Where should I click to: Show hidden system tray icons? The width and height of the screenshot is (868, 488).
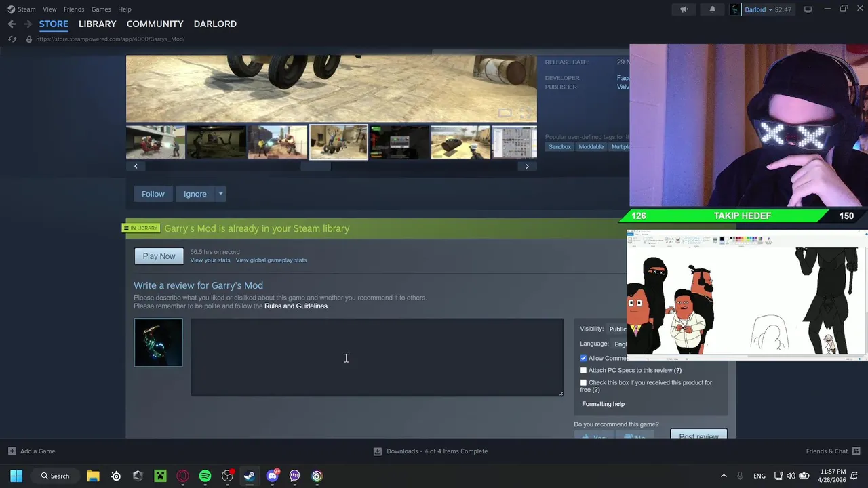(724, 476)
